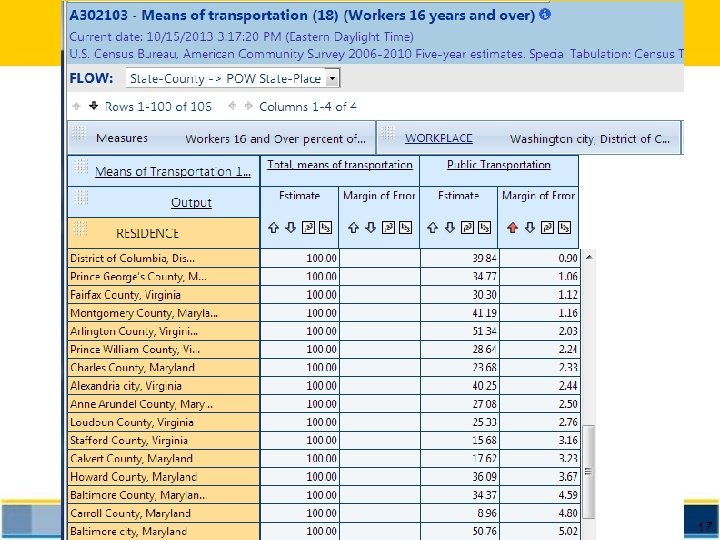Go to next columns with right arrow
This screenshot has height=540, width=720.
pyautogui.click(x=248, y=106)
